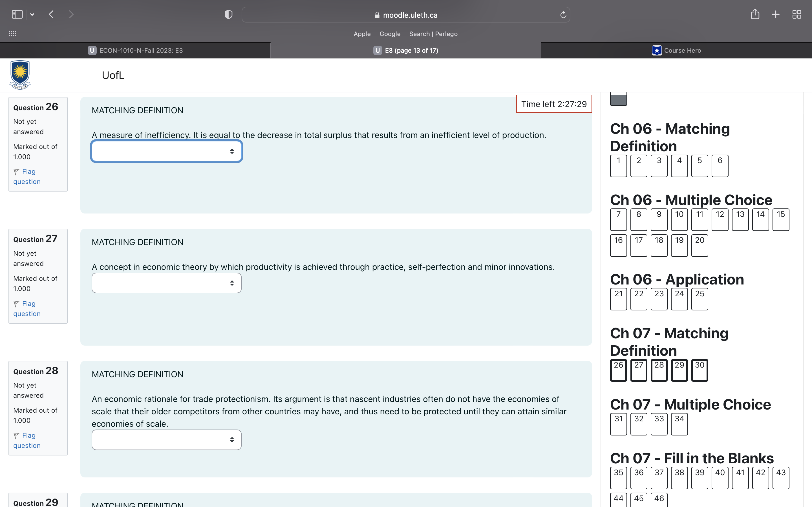Expand the sidebar options chevron

[x=32, y=14]
